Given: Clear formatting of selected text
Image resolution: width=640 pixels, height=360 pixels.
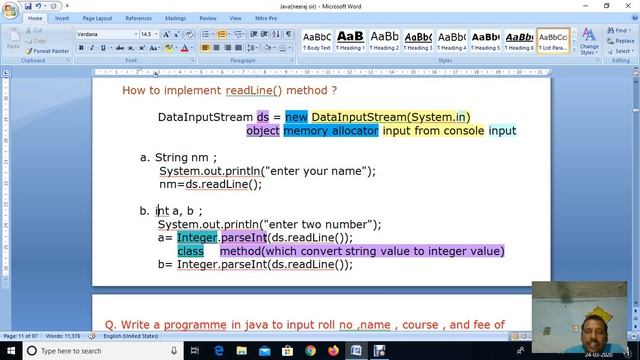Looking at the screenshot, I should point(189,34).
